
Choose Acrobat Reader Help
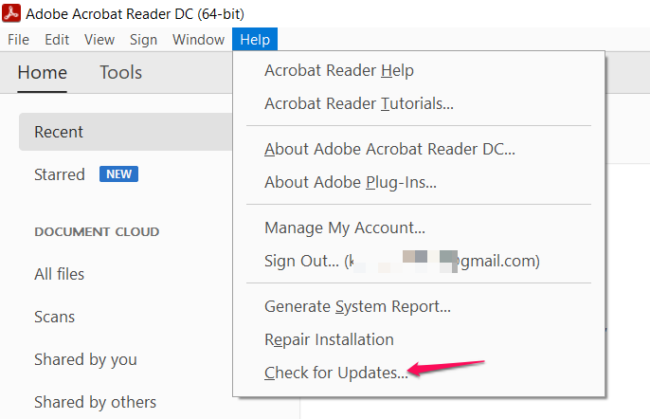point(338,71)
